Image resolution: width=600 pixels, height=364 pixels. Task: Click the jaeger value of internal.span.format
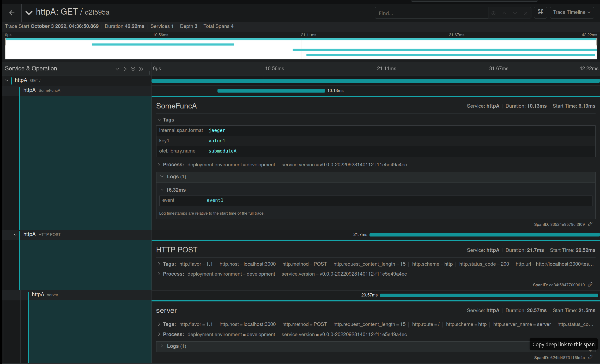click(x=217, y=130)
